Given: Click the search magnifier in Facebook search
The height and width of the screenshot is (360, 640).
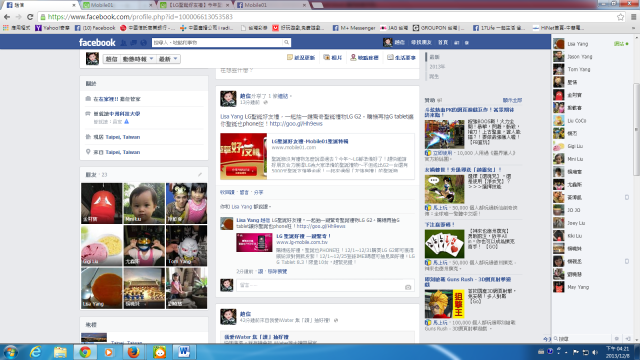Looking at the screenshot, I should (287, 42).
